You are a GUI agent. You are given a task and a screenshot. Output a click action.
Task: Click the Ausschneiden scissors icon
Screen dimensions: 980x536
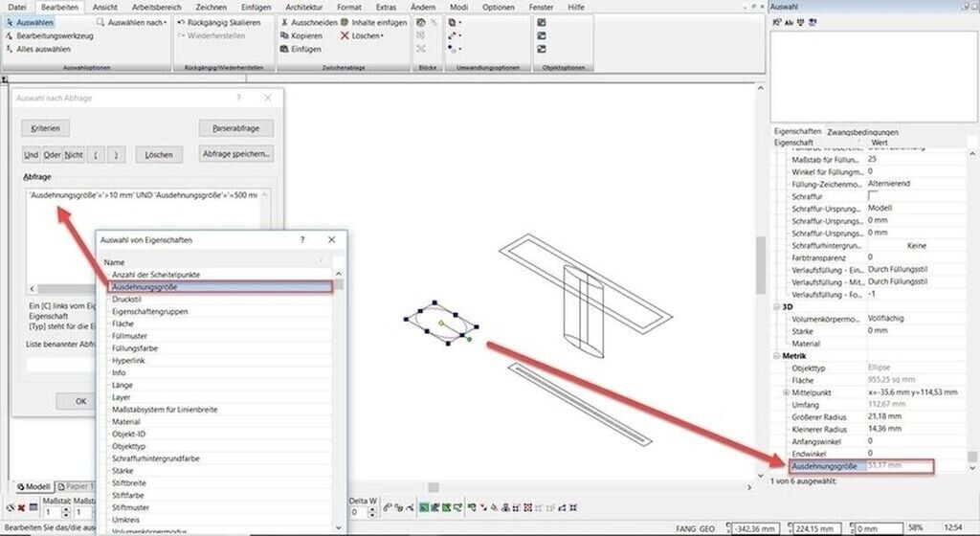[284, 22]
